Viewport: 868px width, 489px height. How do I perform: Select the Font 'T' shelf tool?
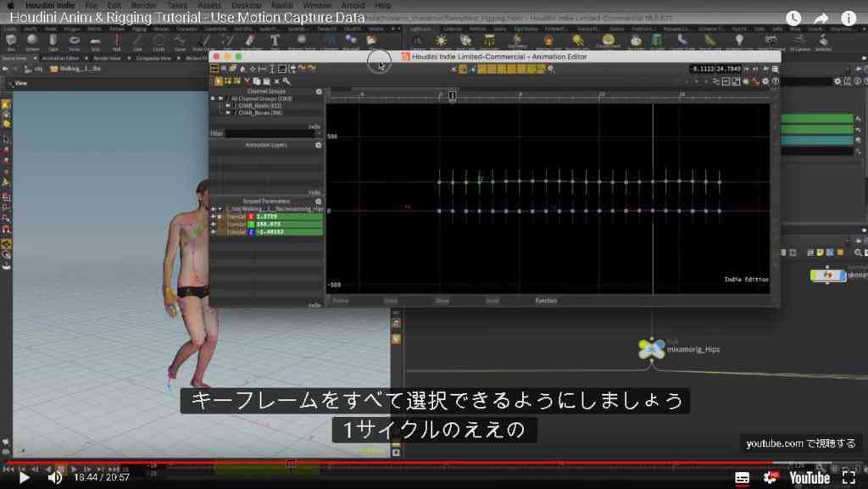(275, 41)
